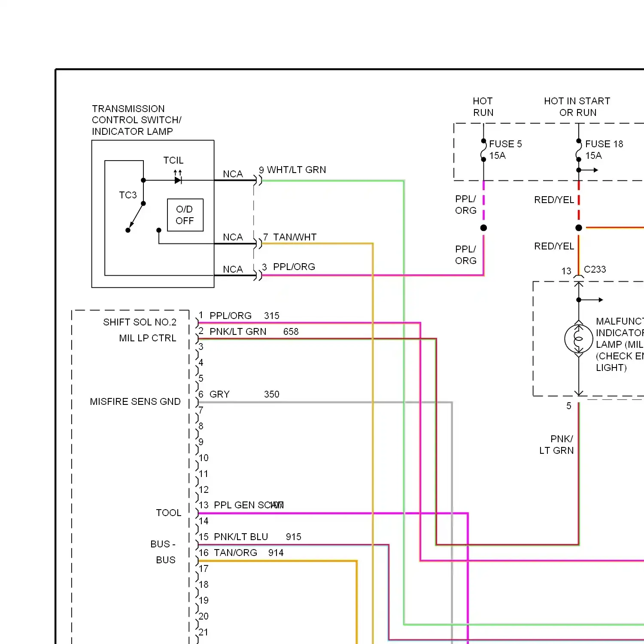This screenshot has width=644, height=644.
Task: Click the Transmission Control Switch/Indicator Lamp title
Action: [137, 120]
